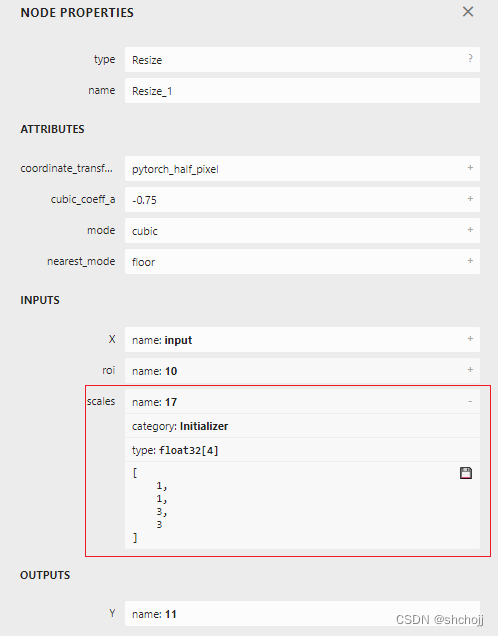Screen dimensions: 498x636
Task: Collapse the scales input details
Action: click(x=470, y=401)
